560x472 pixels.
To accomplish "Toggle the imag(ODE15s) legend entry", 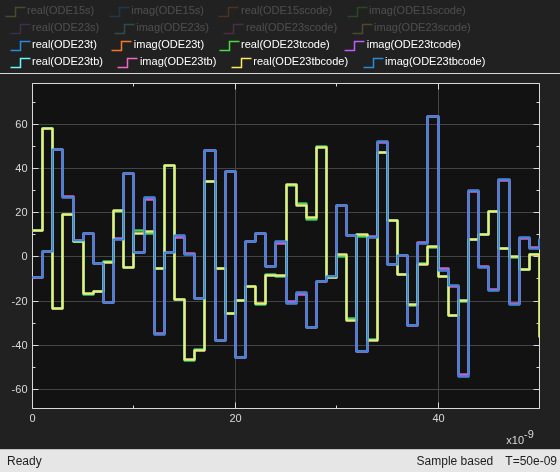I will (x=157, y=11).
